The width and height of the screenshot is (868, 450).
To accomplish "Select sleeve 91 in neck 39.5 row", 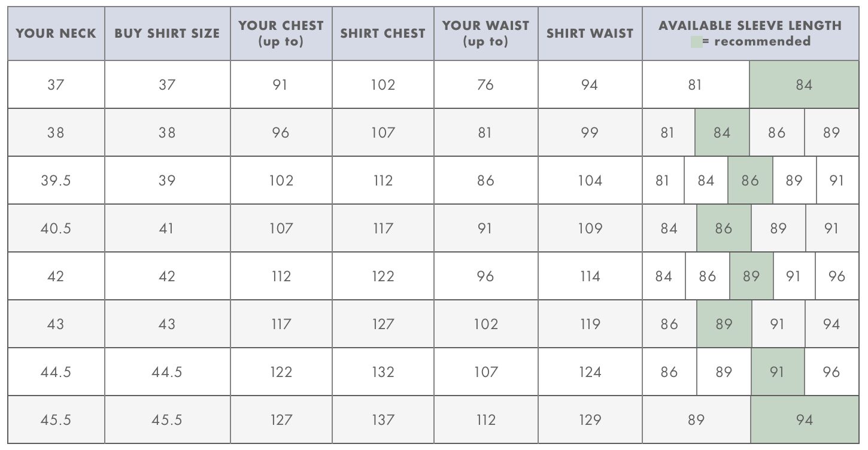I will [x=837, y=180].
